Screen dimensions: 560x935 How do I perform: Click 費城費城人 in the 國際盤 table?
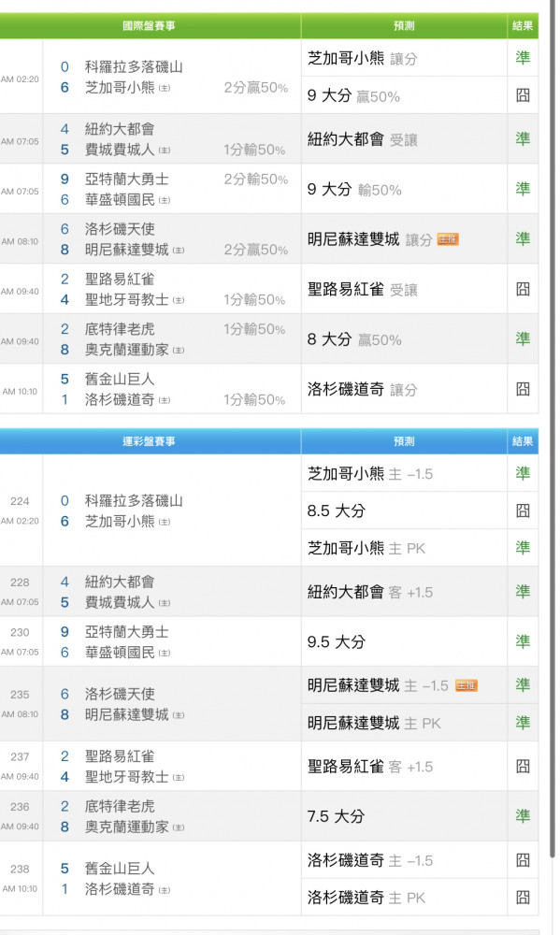click(120, 149)
